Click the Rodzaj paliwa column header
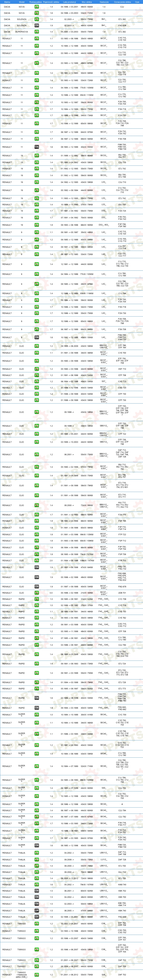This screenshot has width=143, height=980. [x=35, y=2]
